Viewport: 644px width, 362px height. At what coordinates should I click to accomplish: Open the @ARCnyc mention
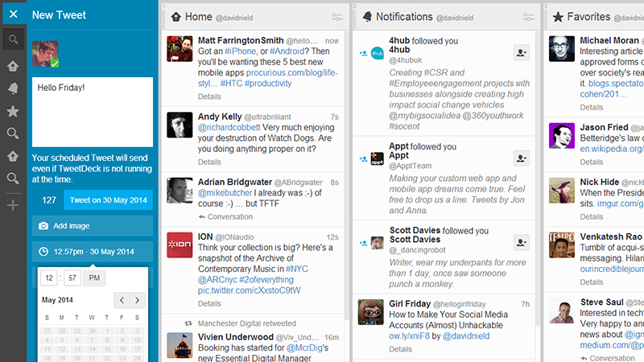point(217,279)
